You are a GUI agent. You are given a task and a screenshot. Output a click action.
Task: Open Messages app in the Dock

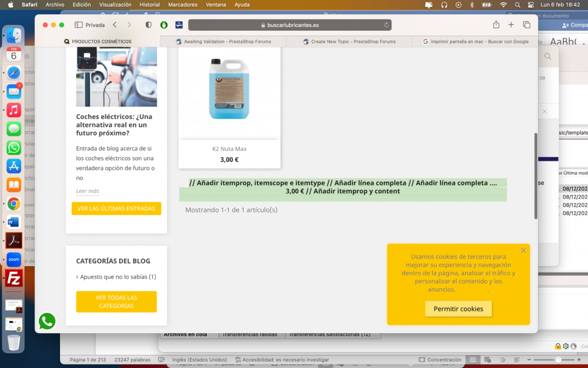pos(14,129)
